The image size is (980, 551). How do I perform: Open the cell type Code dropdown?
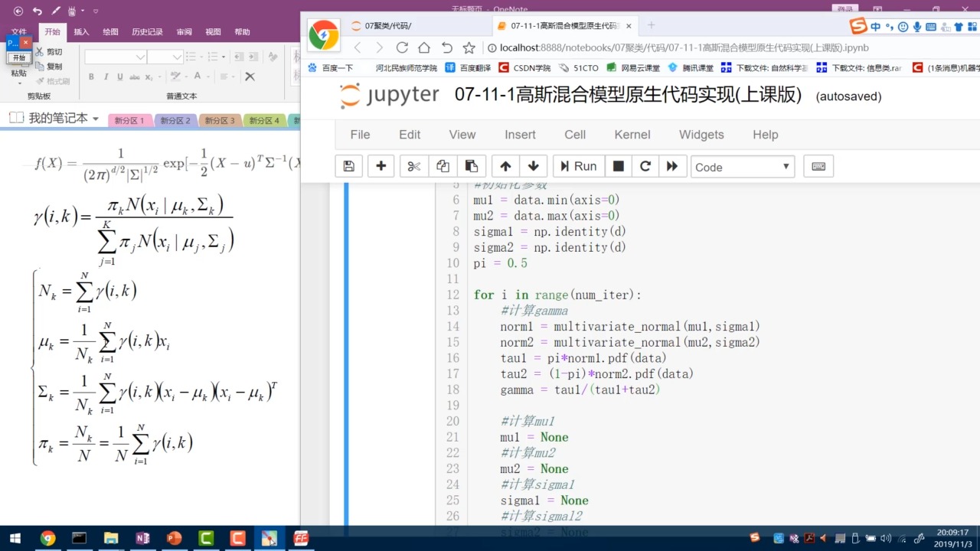[743, 167]
